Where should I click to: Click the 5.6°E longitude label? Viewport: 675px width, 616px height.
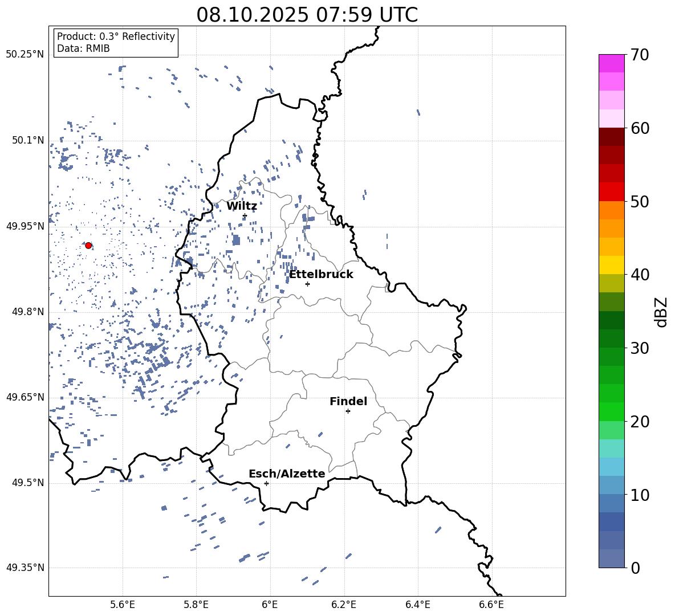[x=123, y=605]
